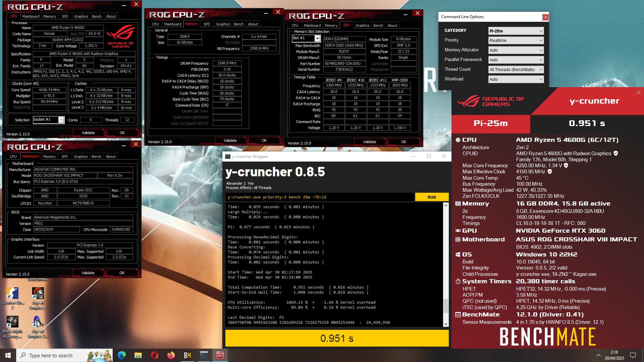Click the yellow 0.951 s result bar

[x=337, y=338]
